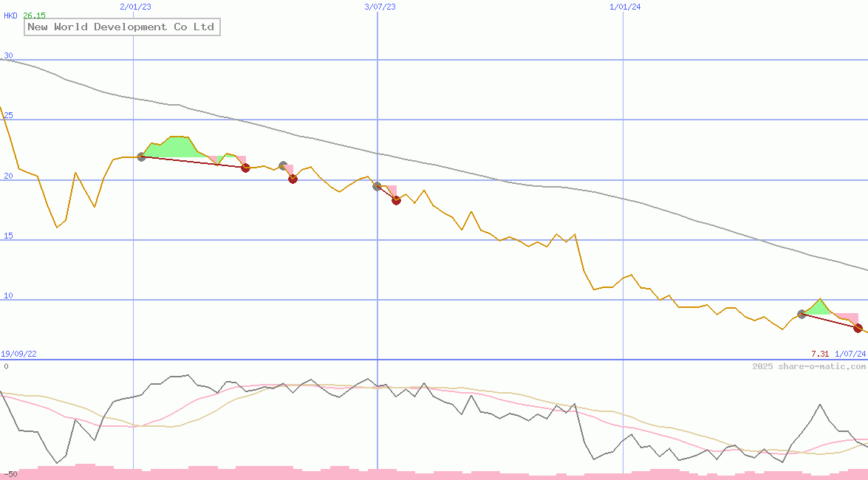The height and width of the screenshot is (480, 868).
Task: Click the 25 price axis label
Action: (x=8, y=116)
